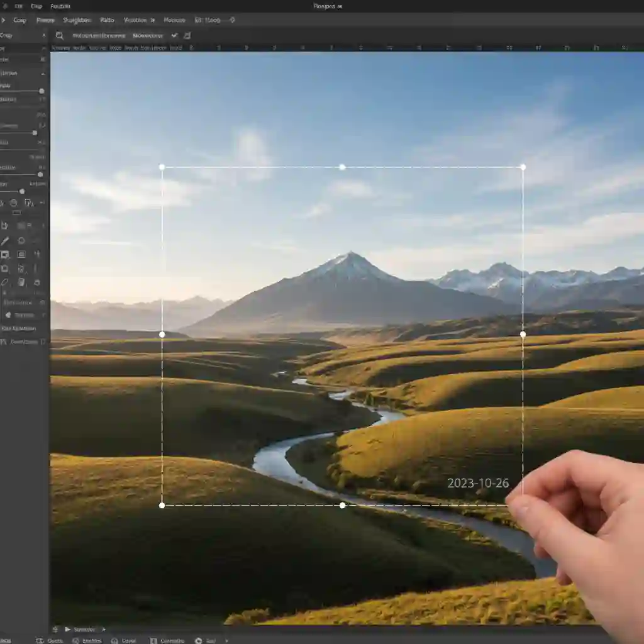Image resolution: width=644 pixels, height=644 pixels.
Task: Click the Straighten button in the toolbar
Action: tap(77, 20)
